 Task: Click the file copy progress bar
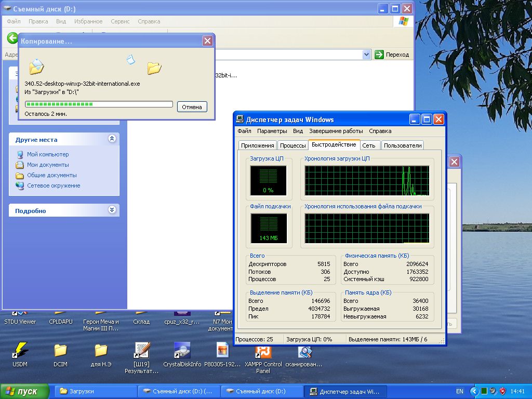click(x=99, y=104)
